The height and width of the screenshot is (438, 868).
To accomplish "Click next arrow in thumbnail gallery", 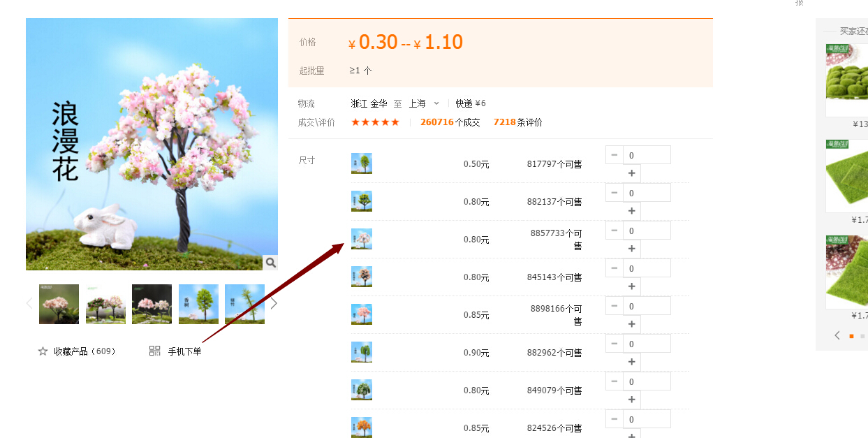I will 274,303.
